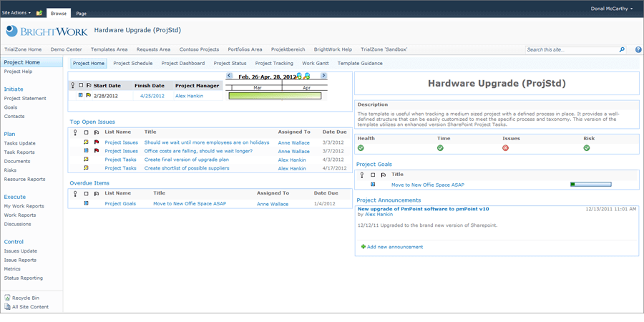This screenshot has width=644, height=322.
Task: Open the Top Open Issues heading link
Action: [92, 122]
